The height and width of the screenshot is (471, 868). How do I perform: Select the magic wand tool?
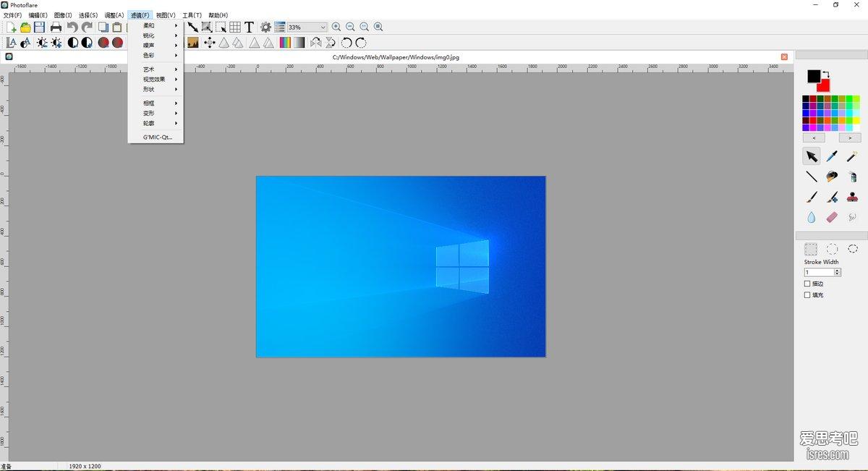pyautogui.click(x=852, y=156)
